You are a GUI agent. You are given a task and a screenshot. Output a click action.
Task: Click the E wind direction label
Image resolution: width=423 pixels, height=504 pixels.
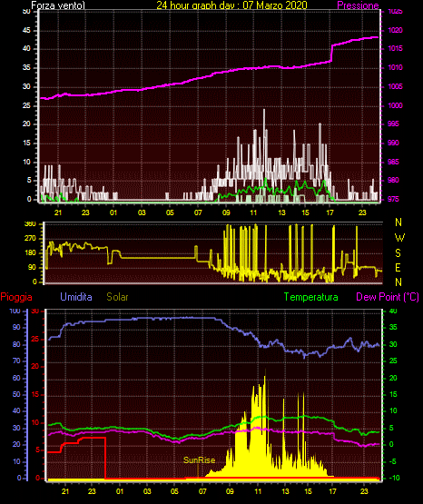click(x=398, y=267)
